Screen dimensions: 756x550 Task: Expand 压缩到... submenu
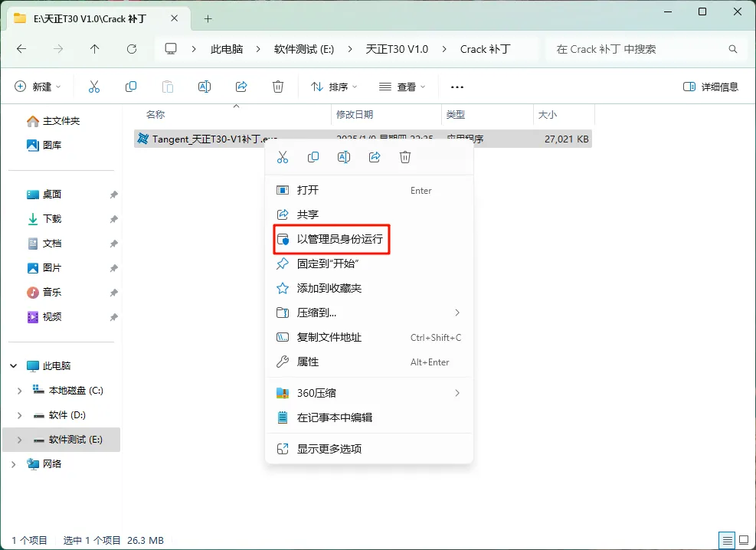pos(457,313)
